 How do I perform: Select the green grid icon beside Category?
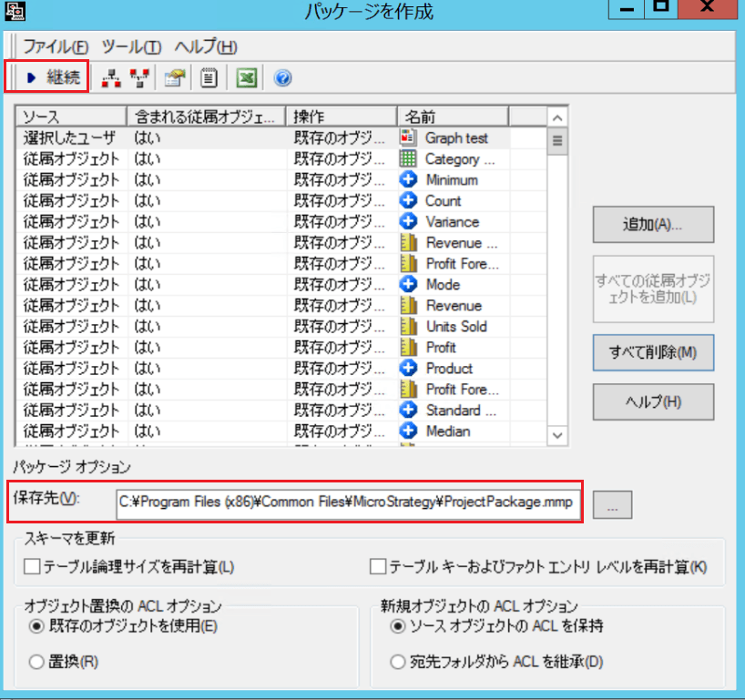click(408, 158)
